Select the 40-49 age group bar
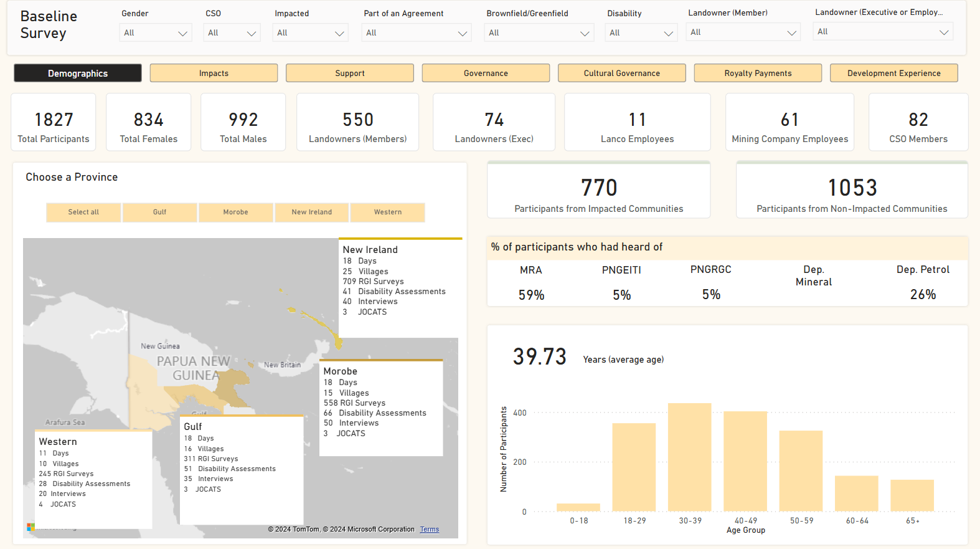The image size is (980, 549). pyautogui.click(x=745, y=462)
